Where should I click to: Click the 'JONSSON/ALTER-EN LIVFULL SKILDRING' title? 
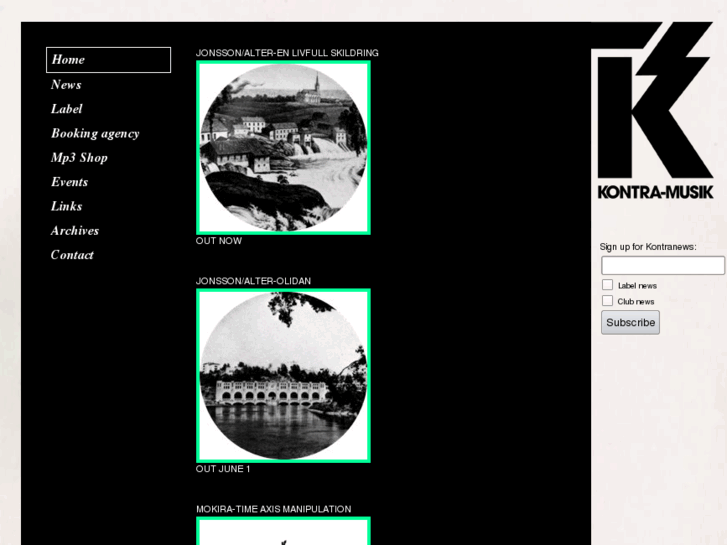287,53
